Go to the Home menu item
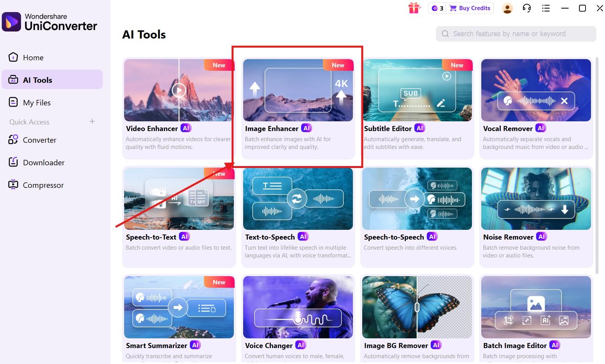 click(x=52, y=58)
